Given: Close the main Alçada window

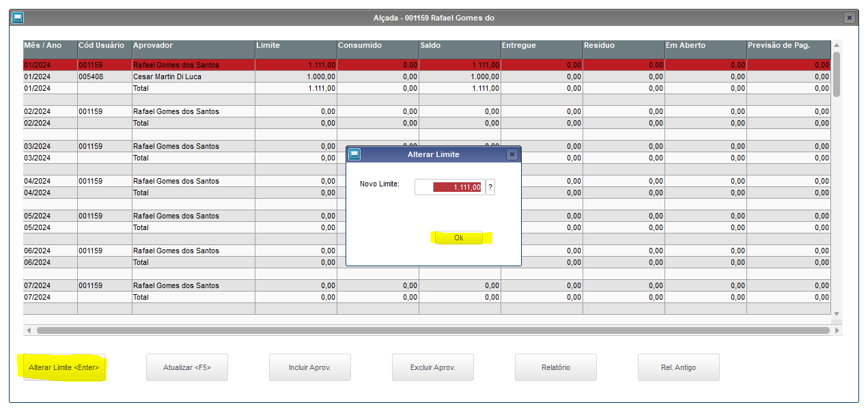Looking at the screenshot, I should [850, 18].
